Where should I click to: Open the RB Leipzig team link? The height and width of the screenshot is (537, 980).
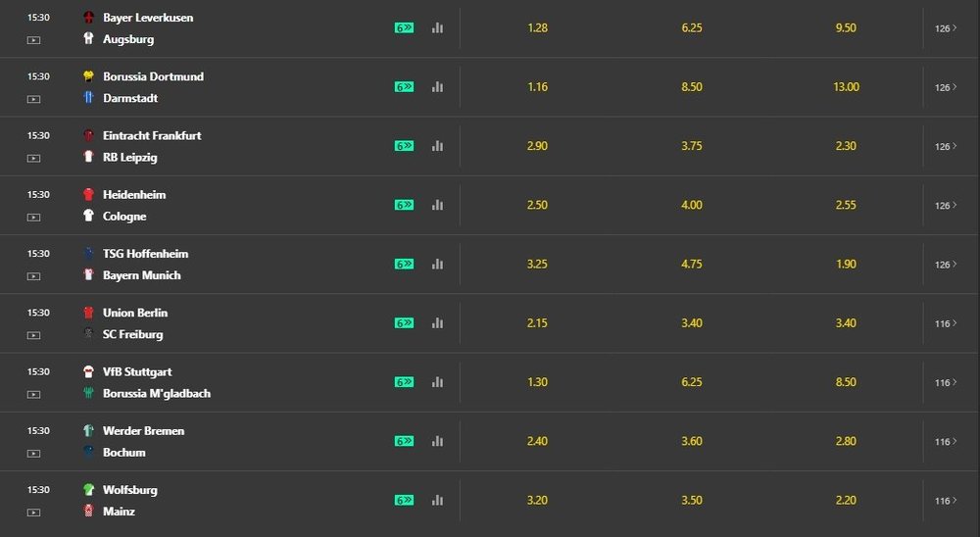[130, 158]
